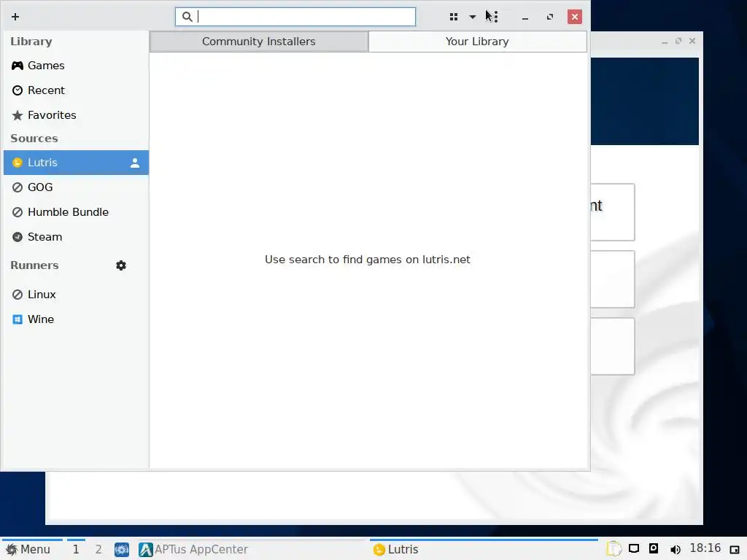
Task: Click 'Use search to find games' message
Action: (368, 260)
